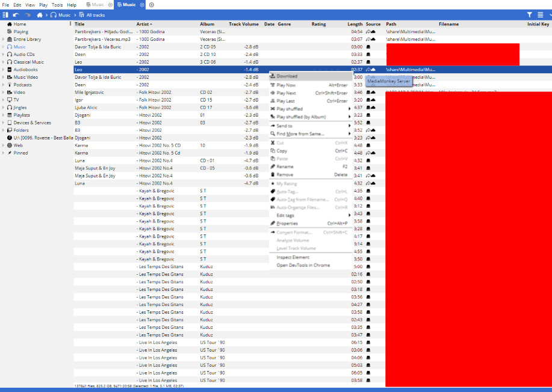The height and width of the screenshot is (392, 552).
Task: Choose Properties in the context menu
Action: click(x=287, y=223)
